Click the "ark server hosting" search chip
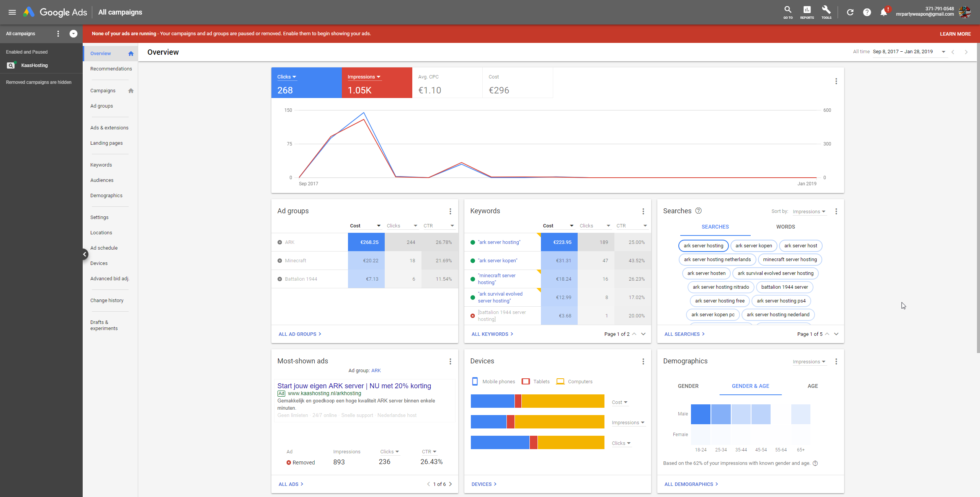Screen dimensions: 980x497 [703, 246]
